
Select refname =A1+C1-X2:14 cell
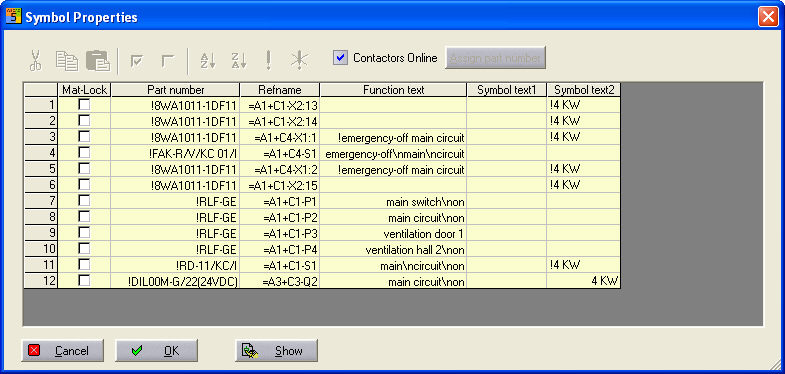(280, 121)
